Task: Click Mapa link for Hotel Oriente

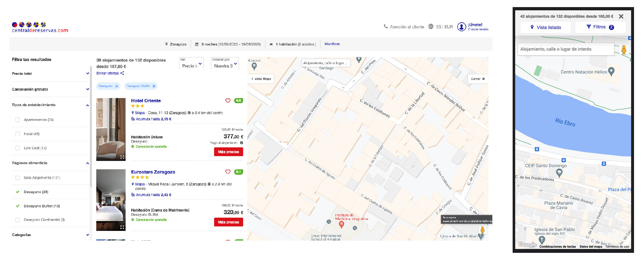Action: pyautogui.click(x=140, y=113)
